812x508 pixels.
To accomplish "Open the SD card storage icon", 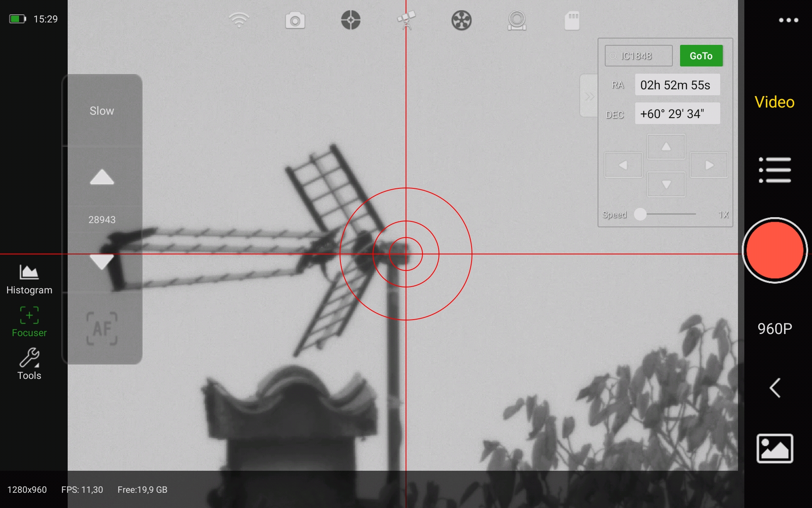I will coord(573,19).
